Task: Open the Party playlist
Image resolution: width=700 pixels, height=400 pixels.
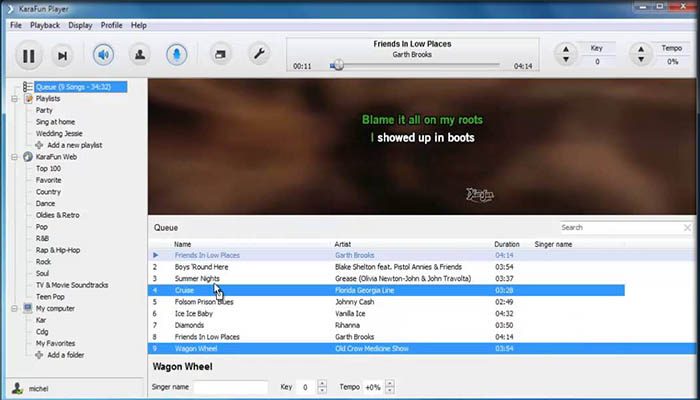Action: pos(44,110)
